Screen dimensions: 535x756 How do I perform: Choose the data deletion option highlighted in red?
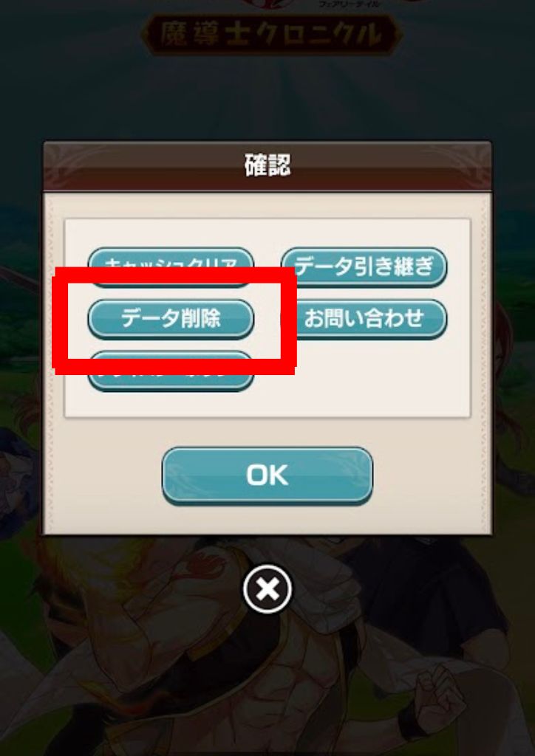[171, 319]
